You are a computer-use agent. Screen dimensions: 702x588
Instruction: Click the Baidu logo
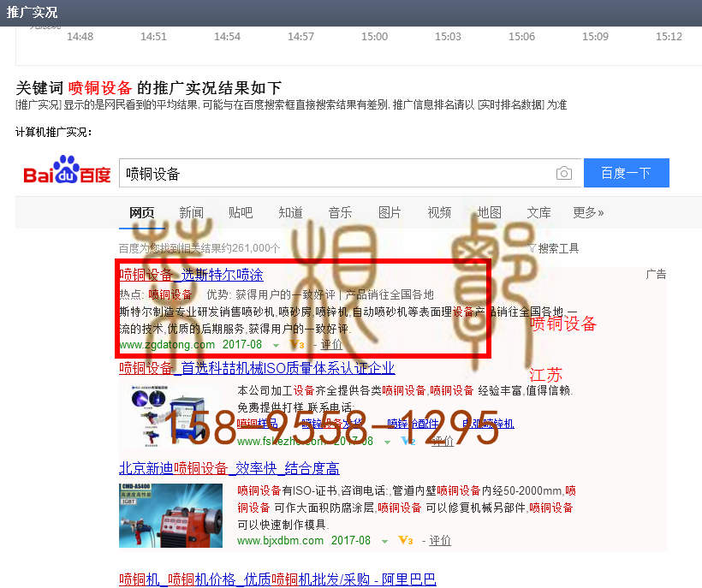pos(67,170)
